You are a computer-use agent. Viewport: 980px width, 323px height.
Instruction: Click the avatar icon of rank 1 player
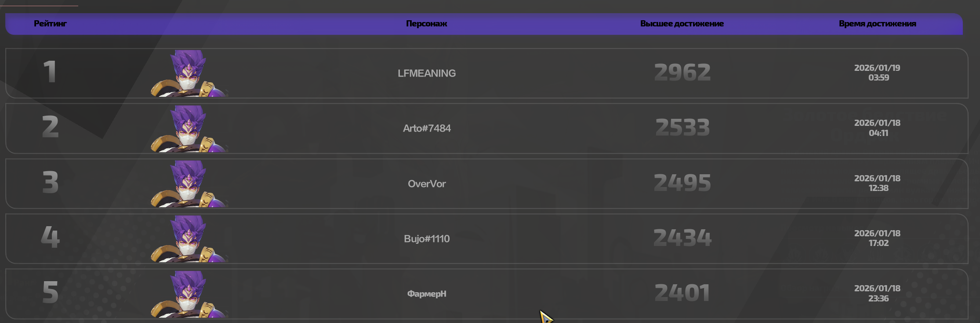tap(189, 74)
